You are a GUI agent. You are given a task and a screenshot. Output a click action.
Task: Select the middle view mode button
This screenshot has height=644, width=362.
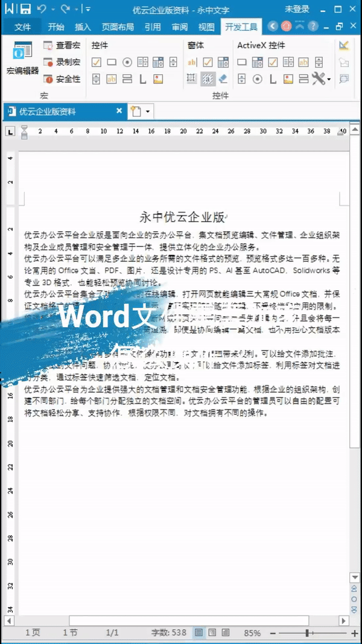(212, 632)
